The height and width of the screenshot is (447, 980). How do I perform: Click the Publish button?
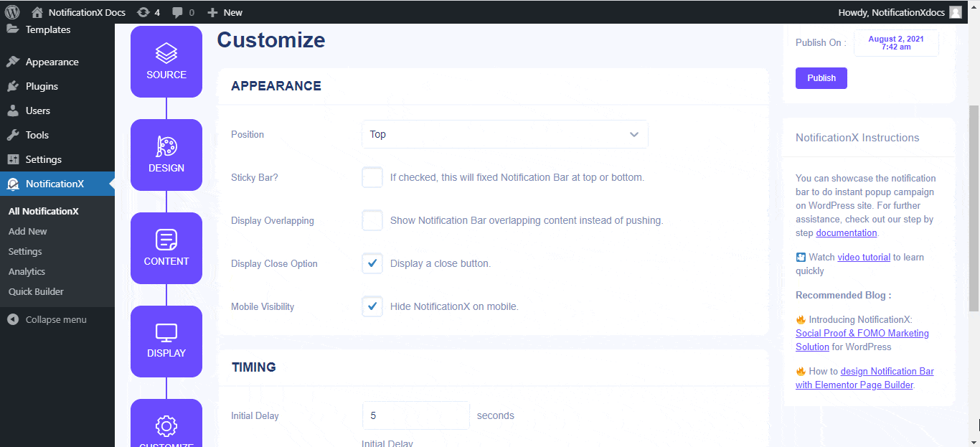coord(821,78)
